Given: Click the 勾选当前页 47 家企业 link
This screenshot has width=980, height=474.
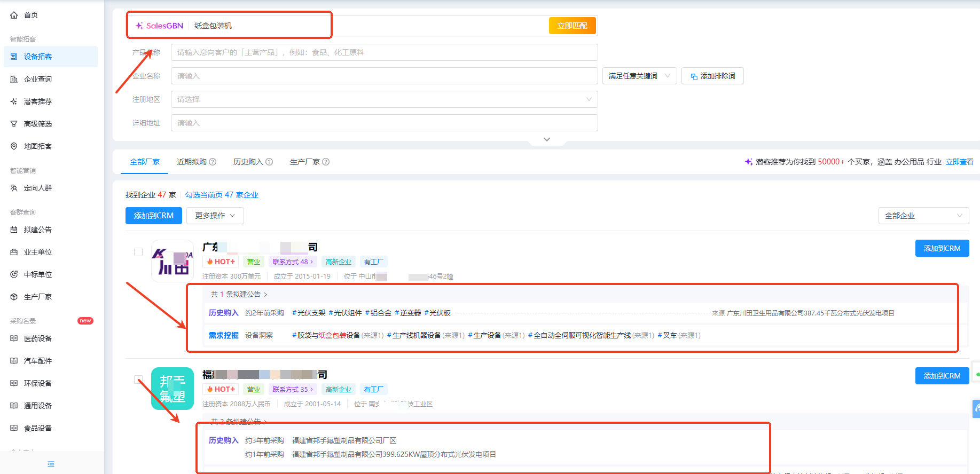Looking at the screenshot, I should 222,195.
